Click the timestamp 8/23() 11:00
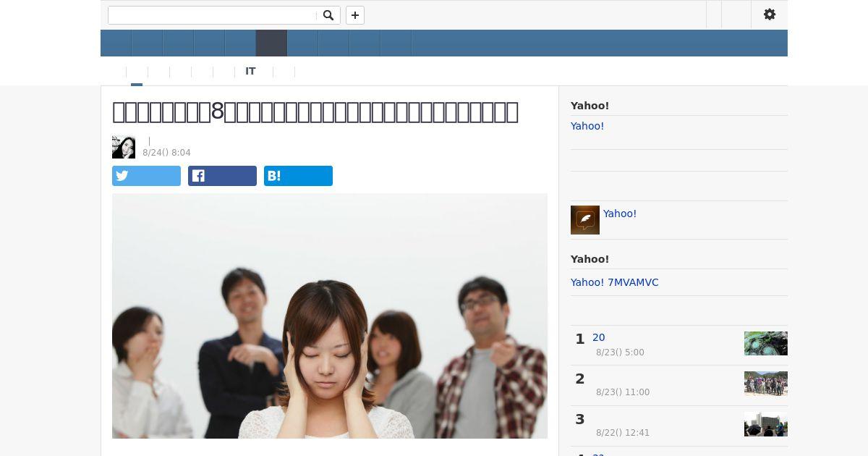The width and height of the screenshot is (868, 456). tap(623, 392)
